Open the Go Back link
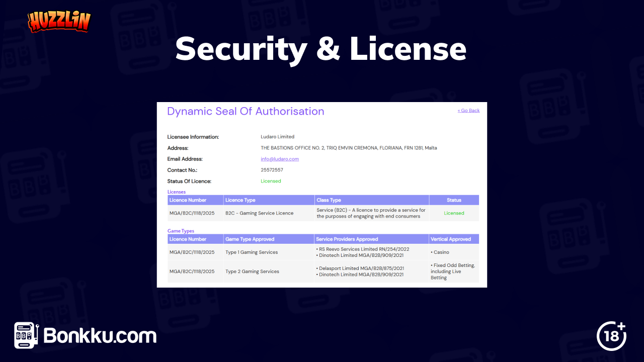Image resolution: width=644 pixels, height=362 pixels. tap(468, 111)
